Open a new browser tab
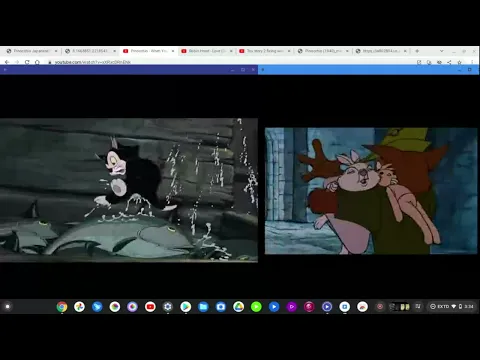This screenshot has width=480, height=360. (417, 51)
